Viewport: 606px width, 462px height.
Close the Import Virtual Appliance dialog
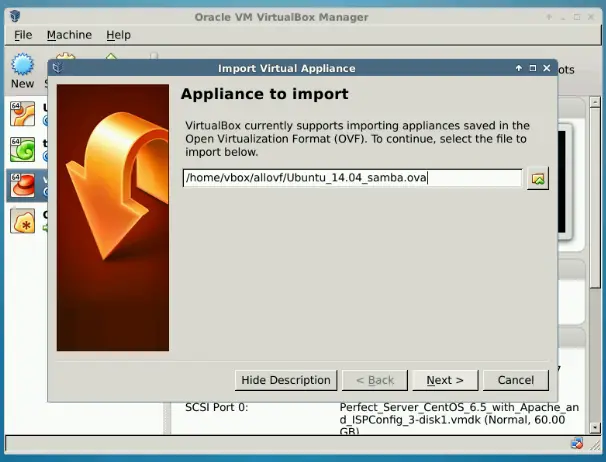click(x=547, y=69)
